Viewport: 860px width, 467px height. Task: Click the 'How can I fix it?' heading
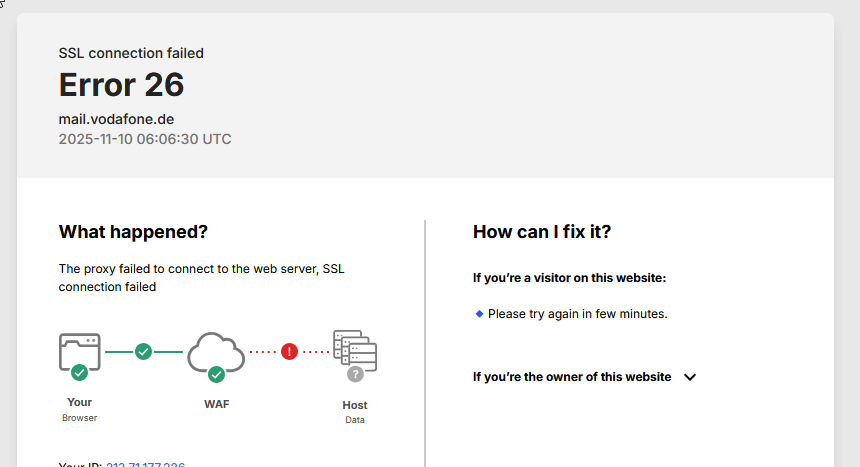click(542, 232)
